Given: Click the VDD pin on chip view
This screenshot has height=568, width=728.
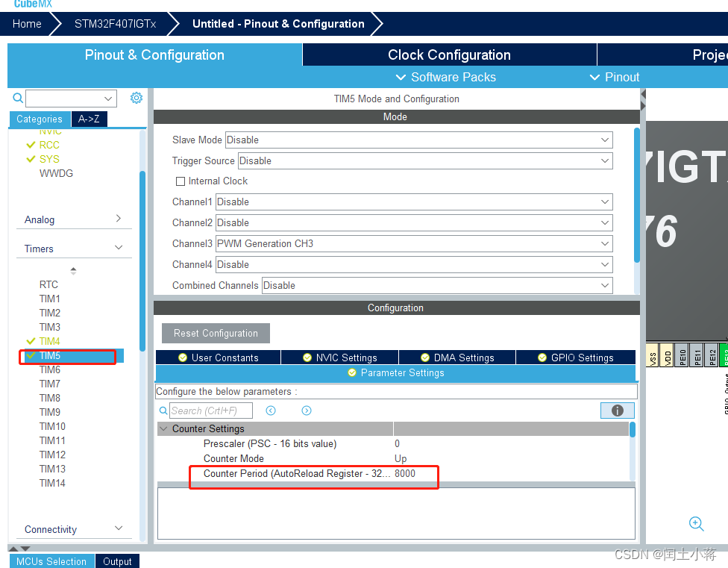Looking at the screenshot, I should point(667,356).
